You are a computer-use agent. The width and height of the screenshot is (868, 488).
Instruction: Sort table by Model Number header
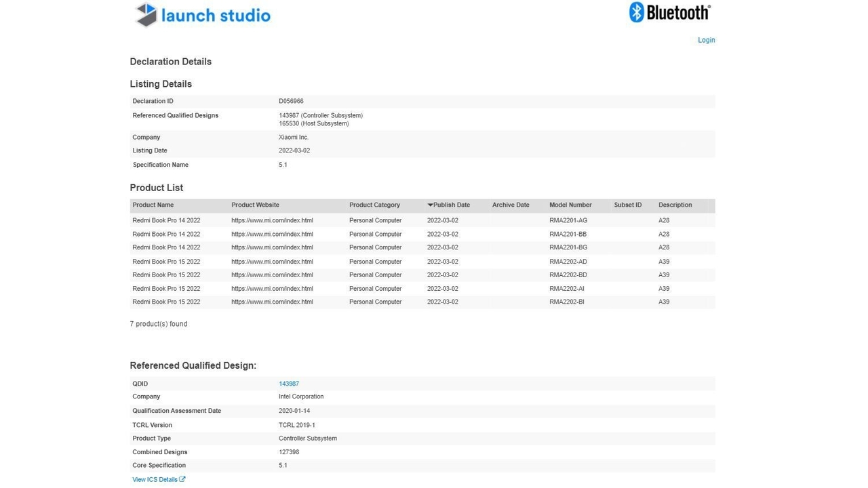[x=570, y=205]
